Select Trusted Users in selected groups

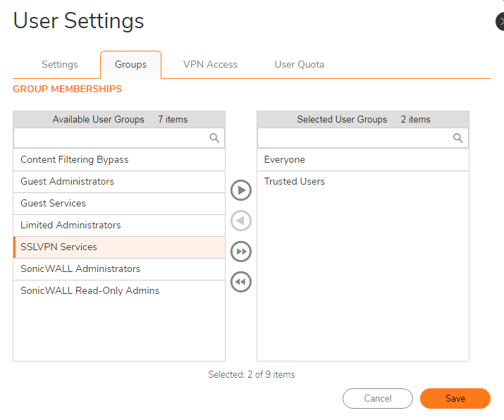tap(363, 182)
